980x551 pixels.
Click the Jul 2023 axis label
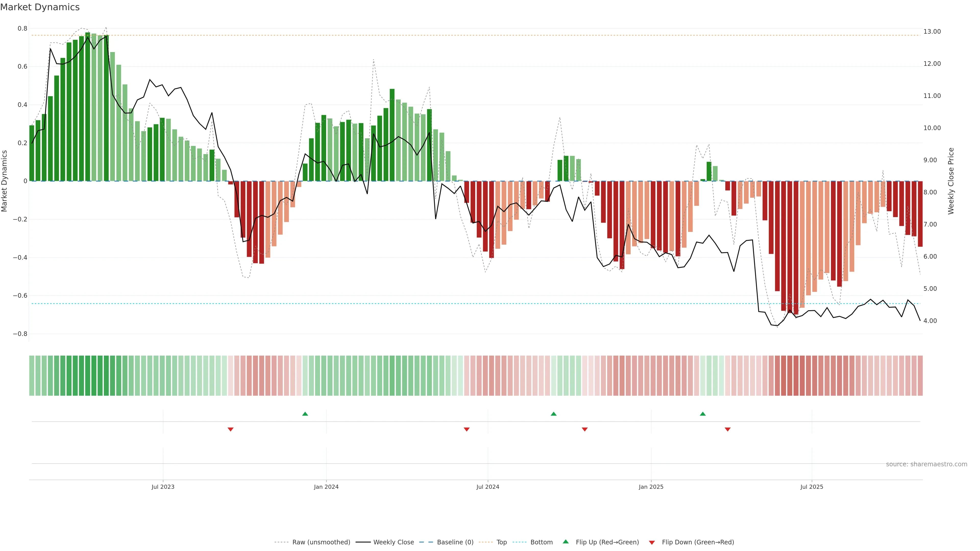(163, 487)
